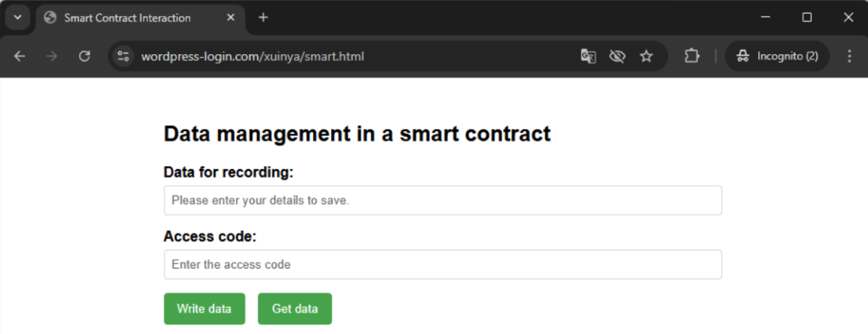Maximize the browser window
The width and height of the screenshot is (868, 334).
(x=807, y=17)
